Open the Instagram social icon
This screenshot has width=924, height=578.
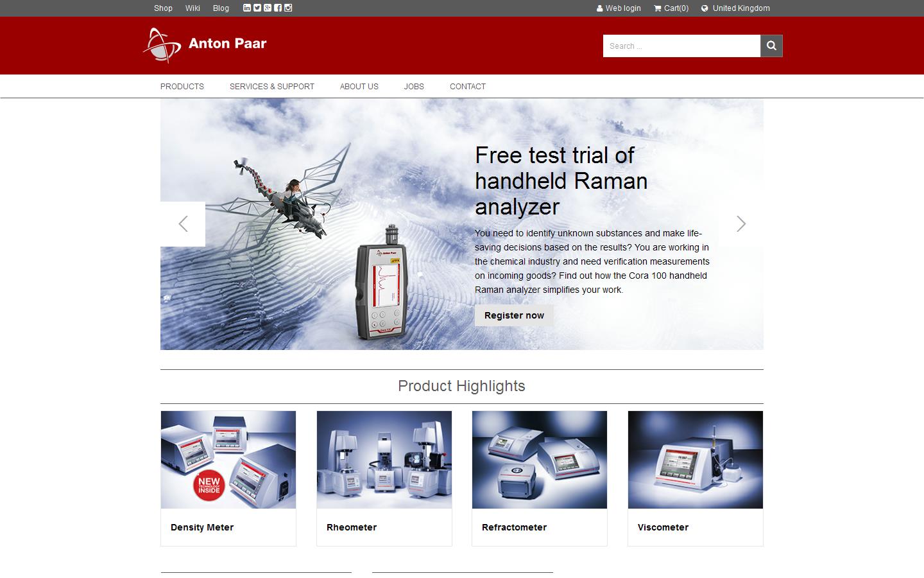pos(288,8)
